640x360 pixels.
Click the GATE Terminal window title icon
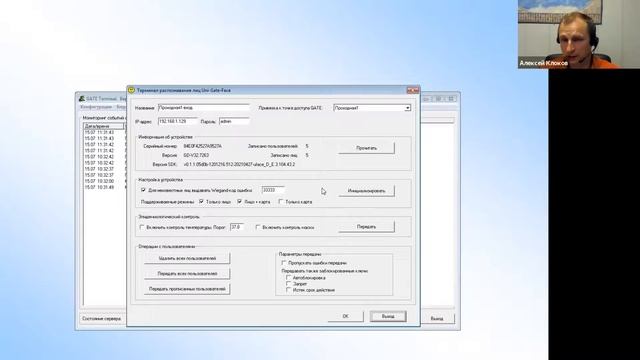82,99
